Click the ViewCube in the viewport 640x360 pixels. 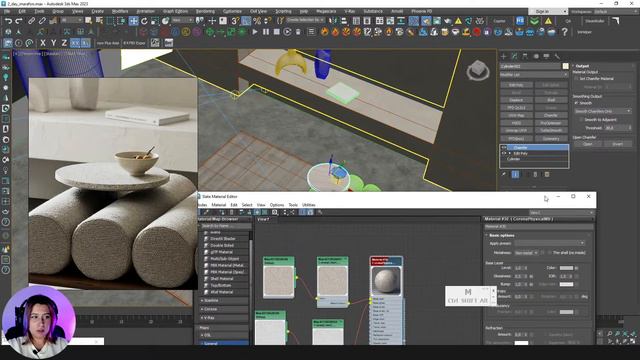(x=478, y=71)
